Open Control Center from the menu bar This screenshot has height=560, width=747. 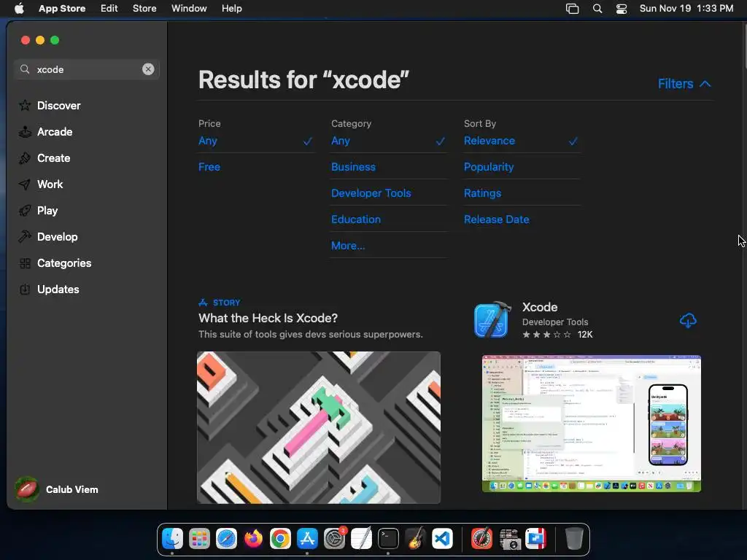(x=622, y=9)
